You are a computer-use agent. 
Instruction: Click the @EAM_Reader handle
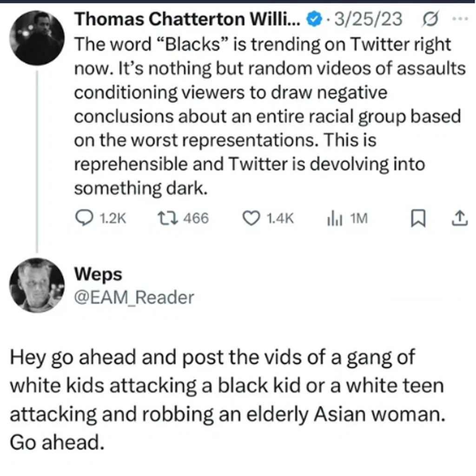[134, 297]
